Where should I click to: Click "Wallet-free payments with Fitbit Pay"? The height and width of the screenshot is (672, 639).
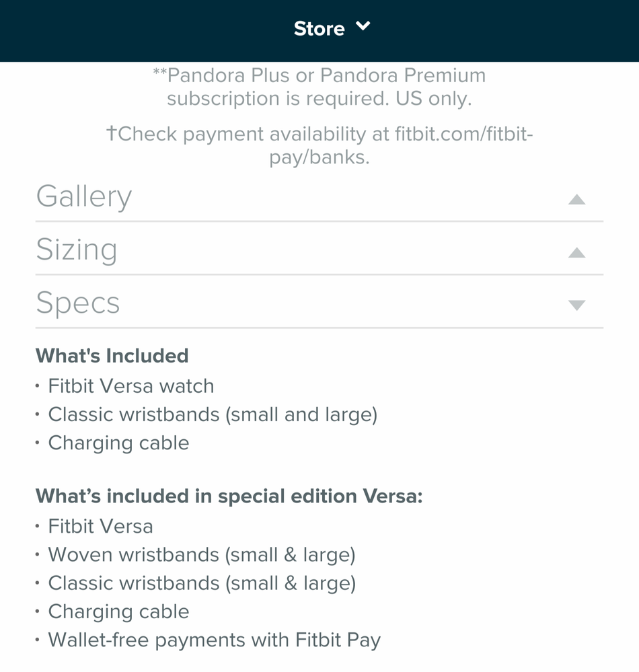click(x=214, y=640)
